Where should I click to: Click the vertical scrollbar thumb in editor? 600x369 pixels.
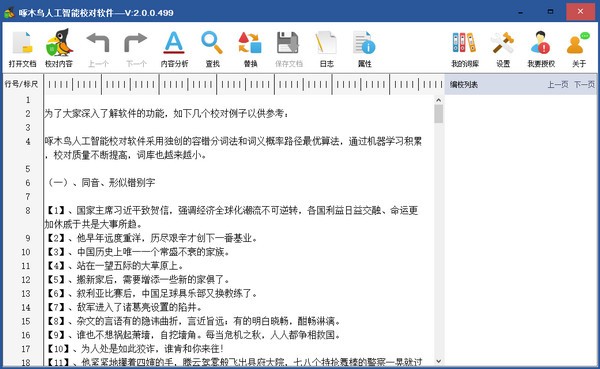click(x=439, y=114)
